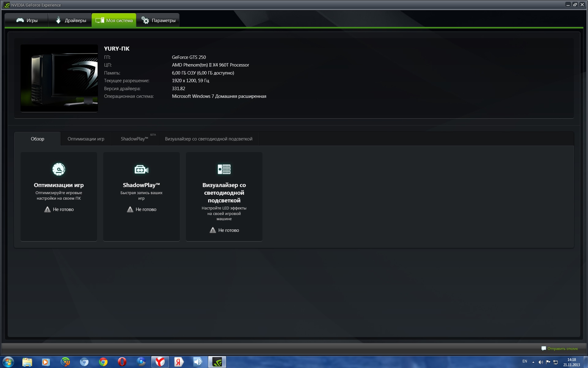Click warning icon under LED visualizer card
The image size is (588, 368).
213,230
